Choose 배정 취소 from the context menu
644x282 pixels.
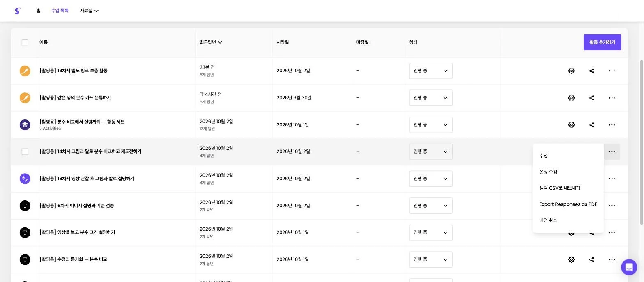[568, 220]
